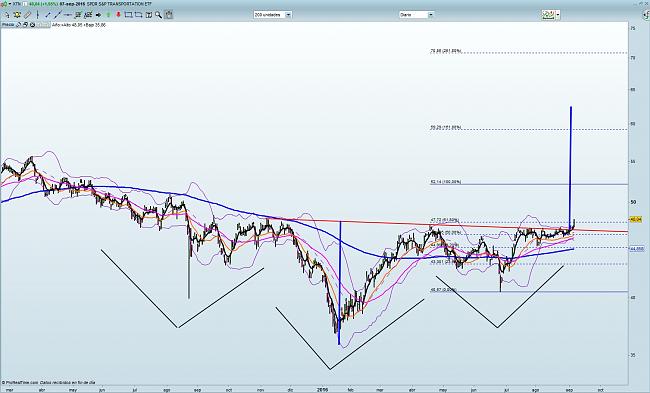Click the small box after XTN ticker
Viewport: 650px width, 393px height.
(25, 4)
